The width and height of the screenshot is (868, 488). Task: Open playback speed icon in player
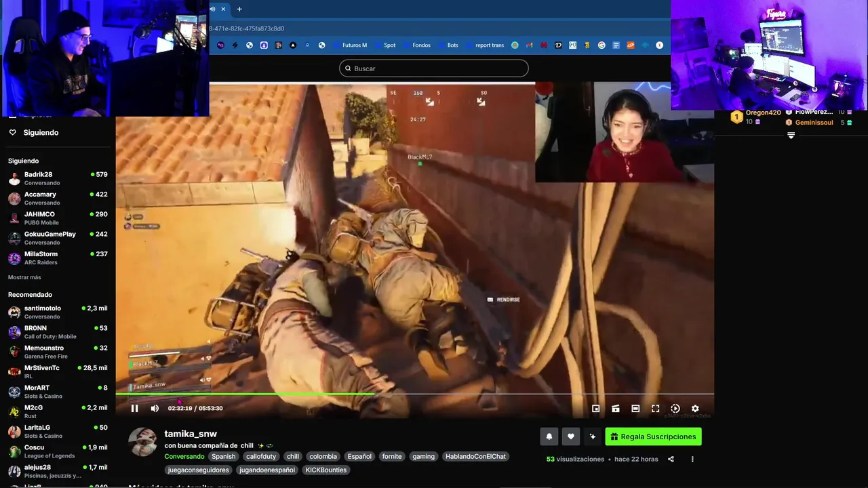tap(675, 408)
